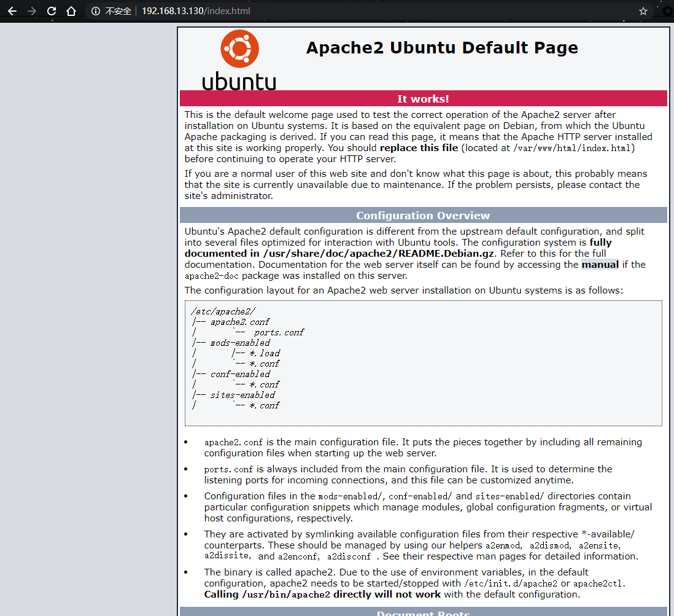Click '/etc/init.d/apache2' path text

pyautogui.click(x=511, y=583)
